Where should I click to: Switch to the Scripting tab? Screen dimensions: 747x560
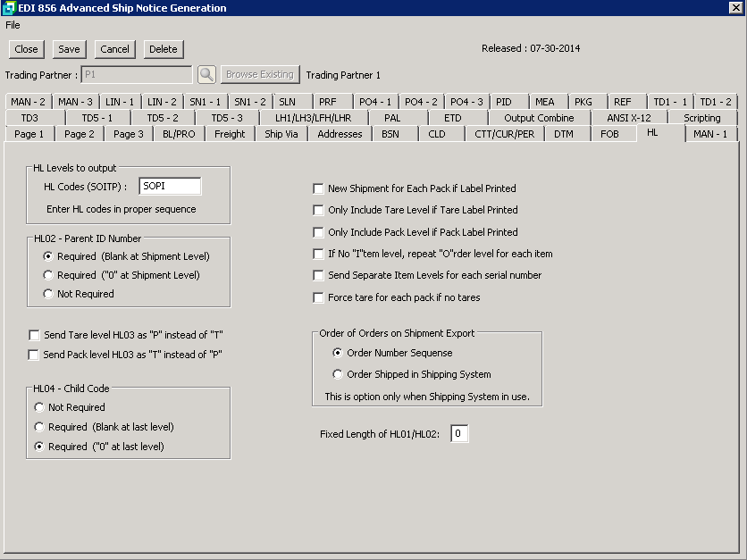701,118
